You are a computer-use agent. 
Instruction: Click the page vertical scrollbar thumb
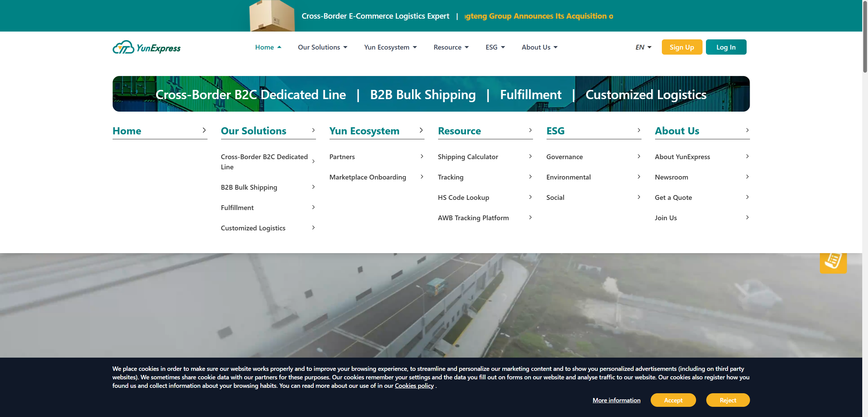[x=865, y=37]
